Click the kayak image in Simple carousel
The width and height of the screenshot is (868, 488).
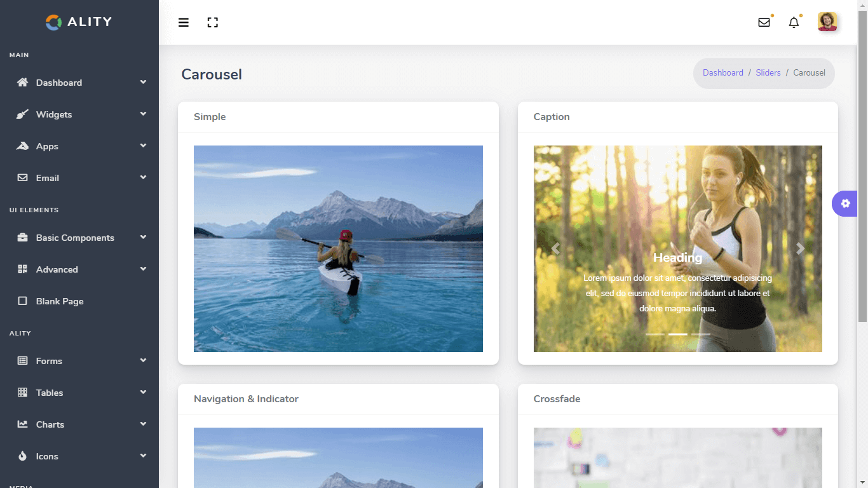[x=338, y=248]
